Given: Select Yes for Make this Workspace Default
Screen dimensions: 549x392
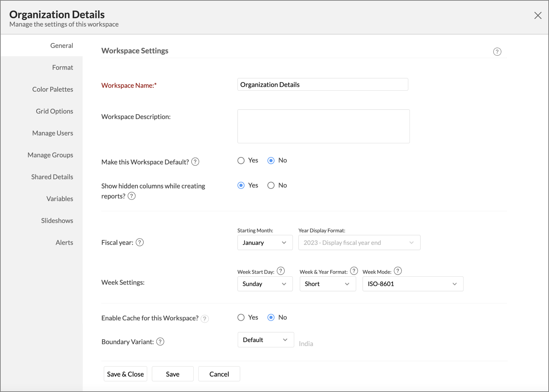Looking at the screenshot, I should pyautogui.click(x=241, y=160).
